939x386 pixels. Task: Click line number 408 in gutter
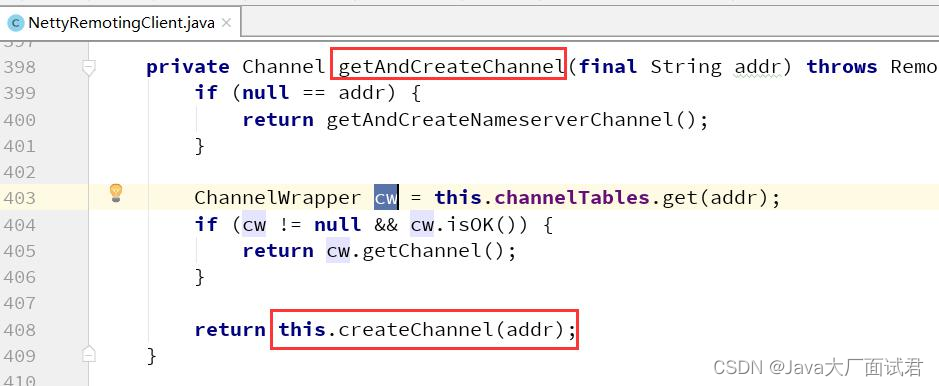(x=20, y=330)
